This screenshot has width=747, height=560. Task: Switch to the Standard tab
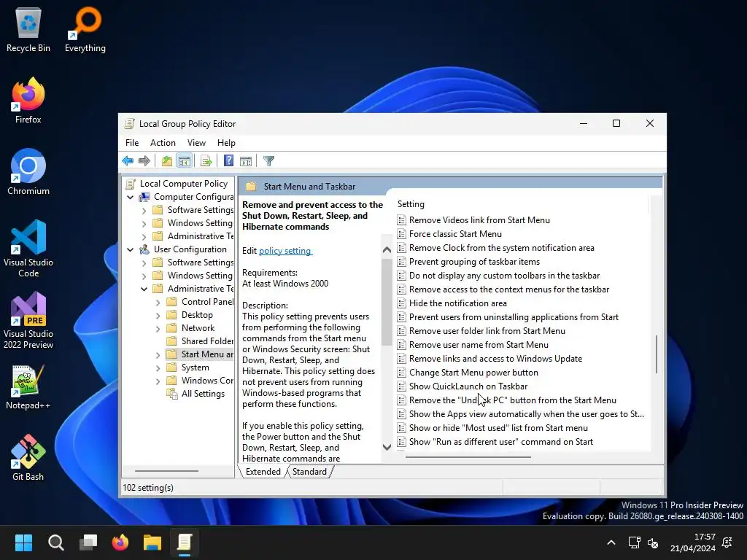309,472
